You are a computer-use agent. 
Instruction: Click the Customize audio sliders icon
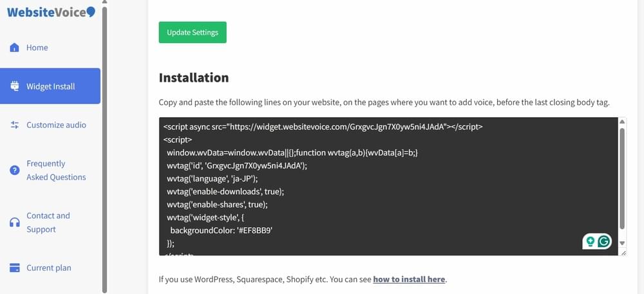point(14,125)
